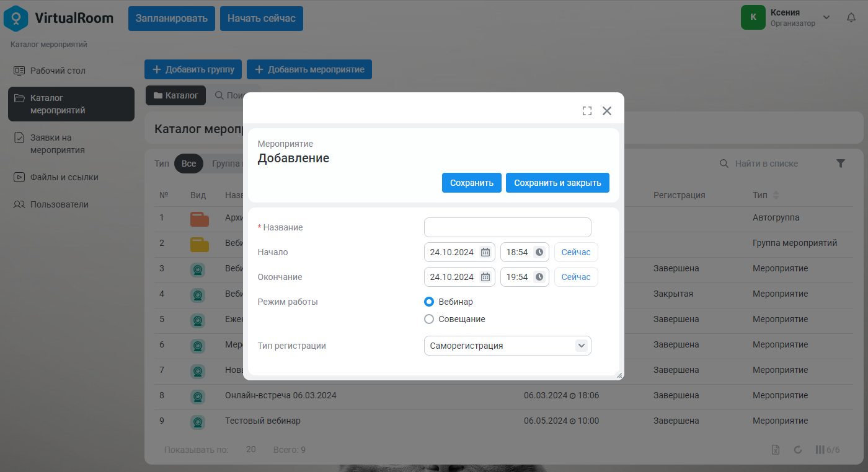Click the Сохранить button
The height and width of the screenshot is (472, 868).
click(x=472, y=183)
